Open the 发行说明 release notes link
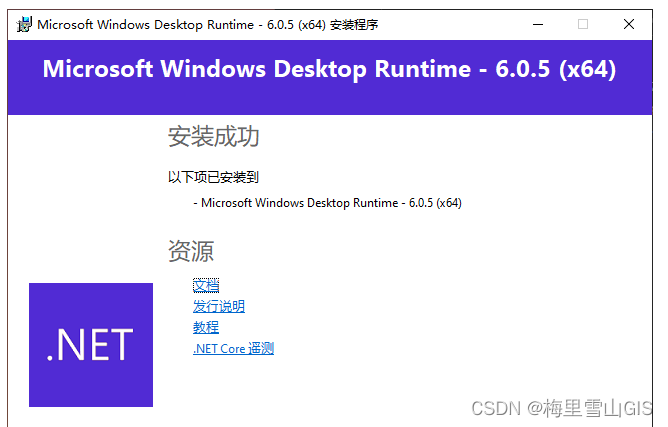 click(x=219, y=306)
